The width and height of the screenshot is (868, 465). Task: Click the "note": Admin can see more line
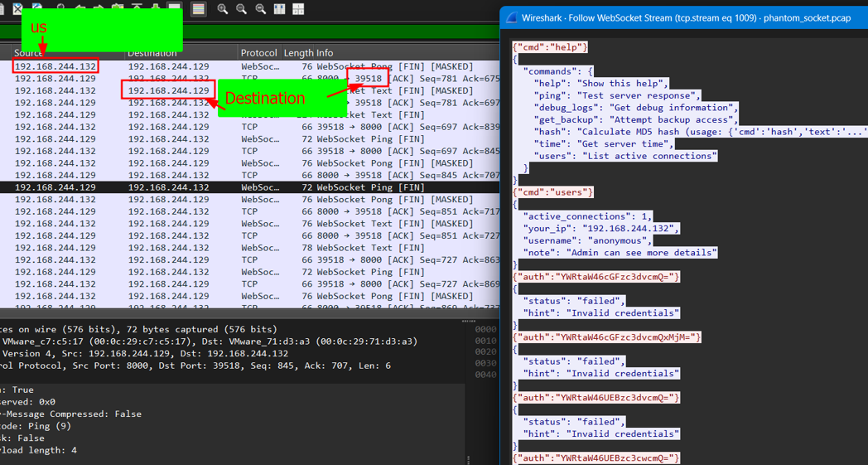(620, 253)
